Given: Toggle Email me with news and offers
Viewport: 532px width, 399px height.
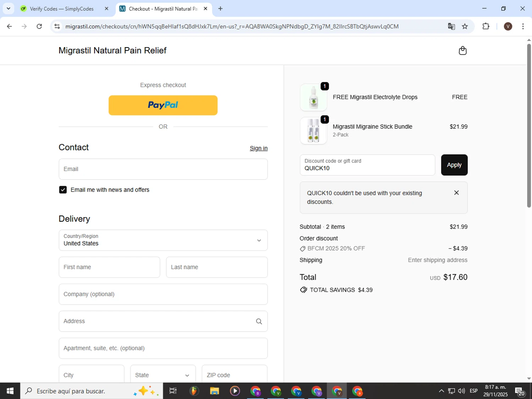Looking at the screenshot, I should (63, 190).
